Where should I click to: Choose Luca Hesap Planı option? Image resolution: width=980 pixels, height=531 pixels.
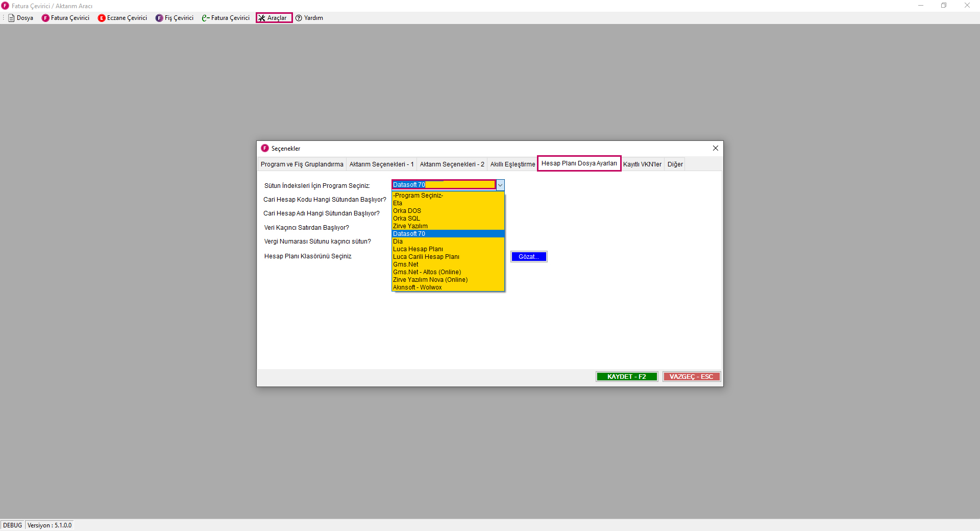[x=418, y=249]
